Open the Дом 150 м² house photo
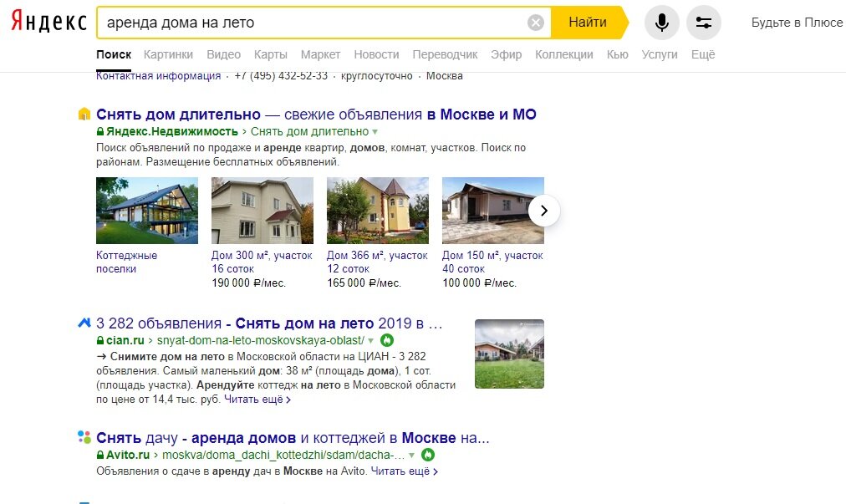The width and height of the screenshot is (846, 504). 493,211
